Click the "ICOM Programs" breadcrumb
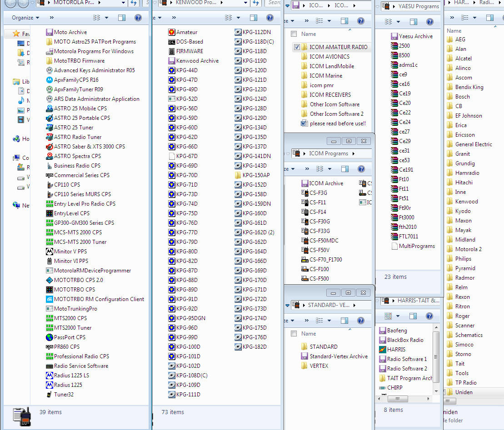This screenshot has height=430, width=504. (x=328, y=153)
